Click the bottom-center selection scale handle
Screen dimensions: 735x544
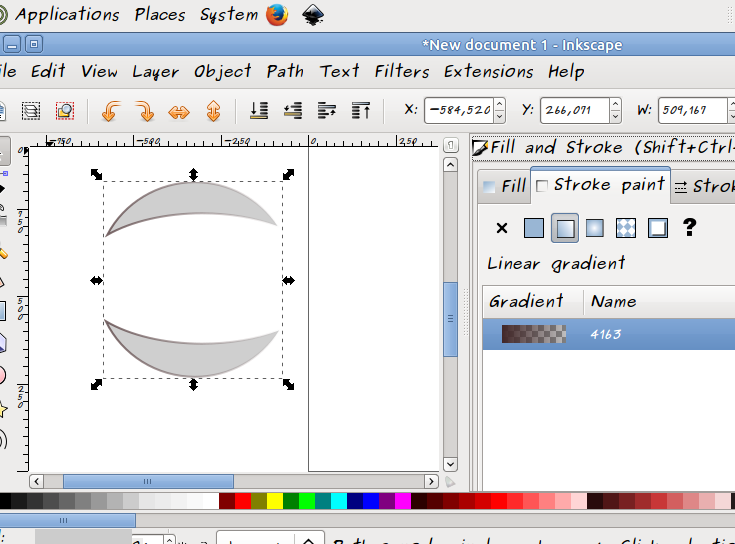(193, 385)
